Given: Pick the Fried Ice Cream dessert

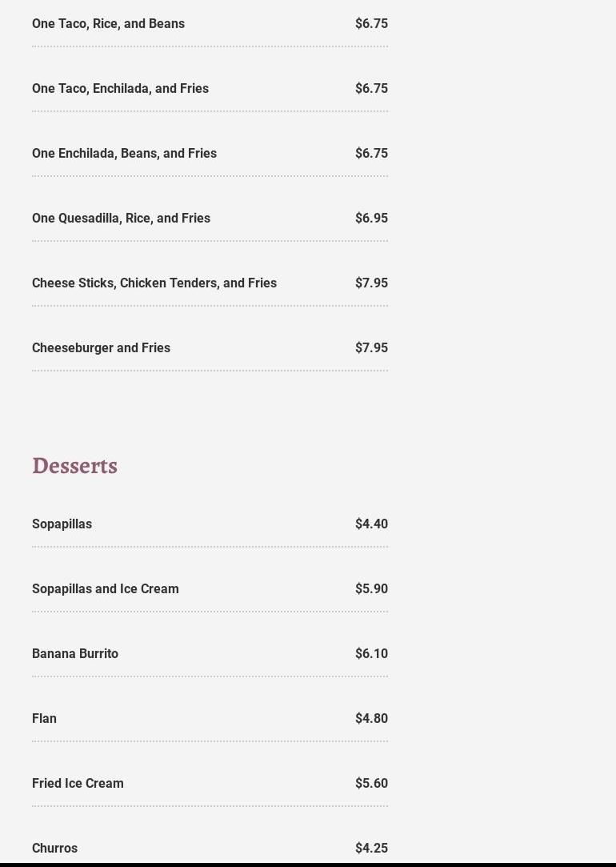Looking at the screenshot, I should (78, 784).
